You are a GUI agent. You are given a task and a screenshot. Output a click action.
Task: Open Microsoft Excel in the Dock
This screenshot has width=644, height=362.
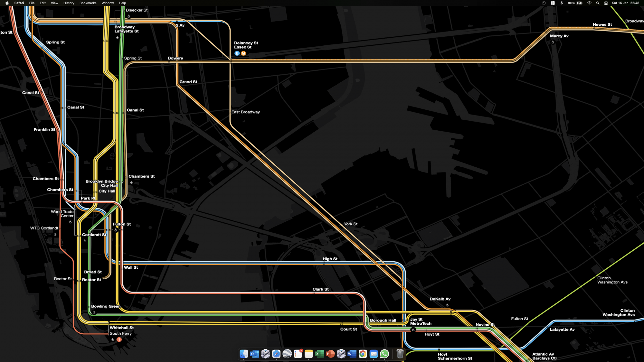pos(319,354)
